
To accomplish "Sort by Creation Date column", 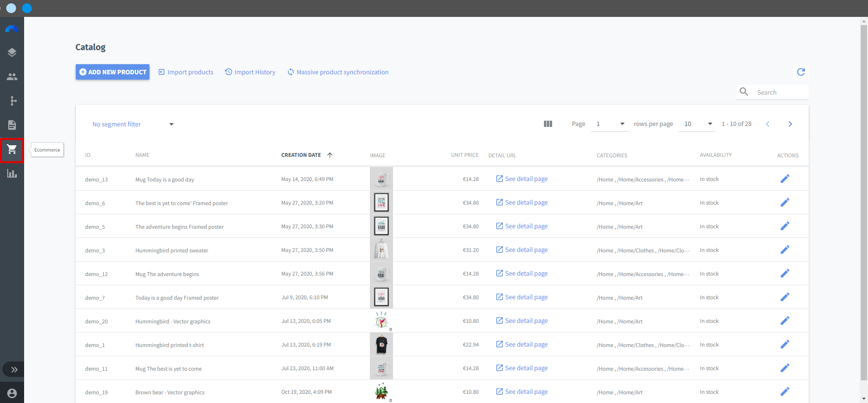I will tap(307, 155).
